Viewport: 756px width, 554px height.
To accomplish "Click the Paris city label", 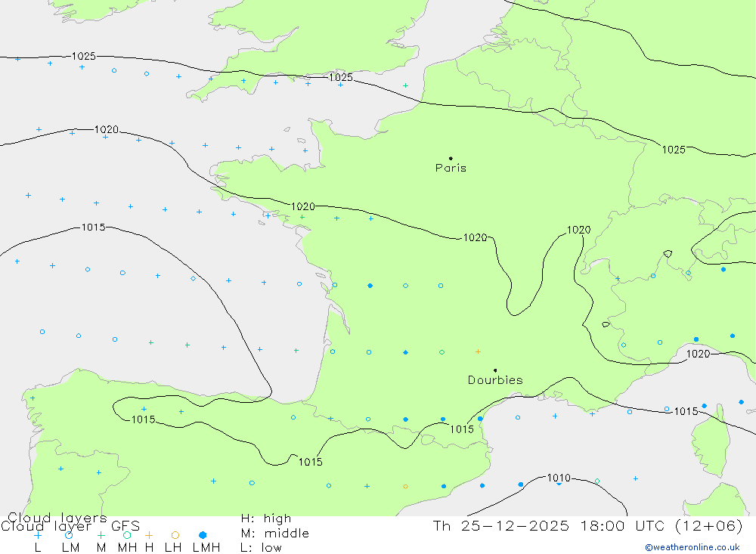I will tap(451, 169).
